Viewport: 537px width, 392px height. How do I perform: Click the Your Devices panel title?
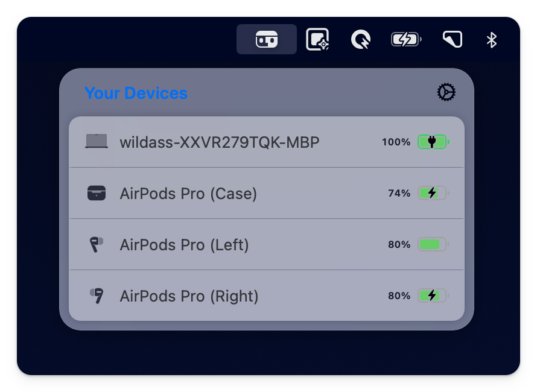click(136, 93)
